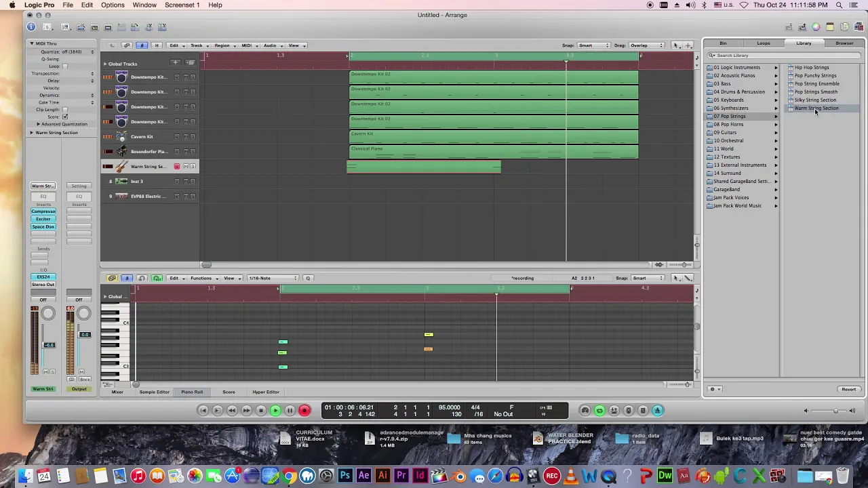The width and height of the screenshot is (868, 488).
Task: Toggle the green Cycle mode button
Action: pyautogui.click(x=599, y=410)
